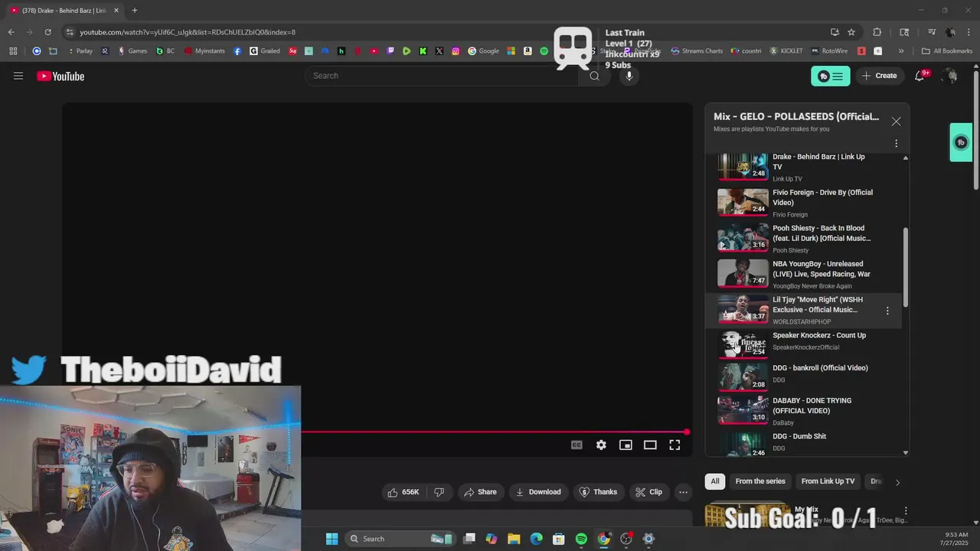
Task: Click the Thanks button
Action: click(x=598, y=492)
